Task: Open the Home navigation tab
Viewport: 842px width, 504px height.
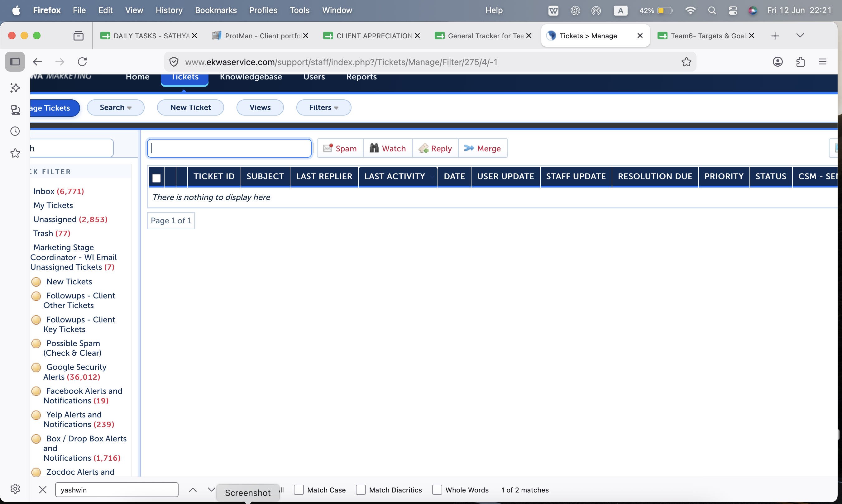Action: [x=137, y=78]
